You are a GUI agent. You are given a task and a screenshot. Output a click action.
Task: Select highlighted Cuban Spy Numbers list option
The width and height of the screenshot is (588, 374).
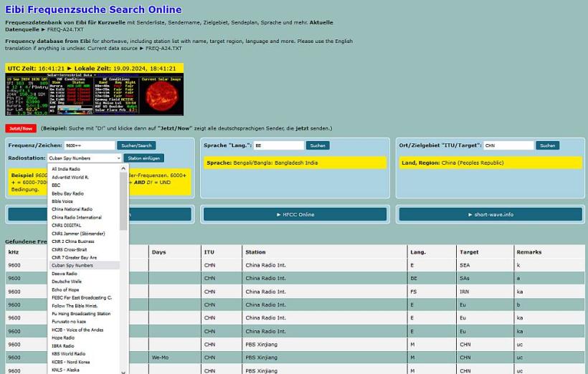85,265
